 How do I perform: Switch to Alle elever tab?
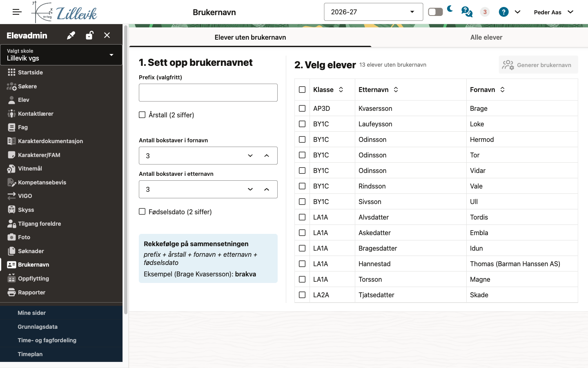(486, 37)
